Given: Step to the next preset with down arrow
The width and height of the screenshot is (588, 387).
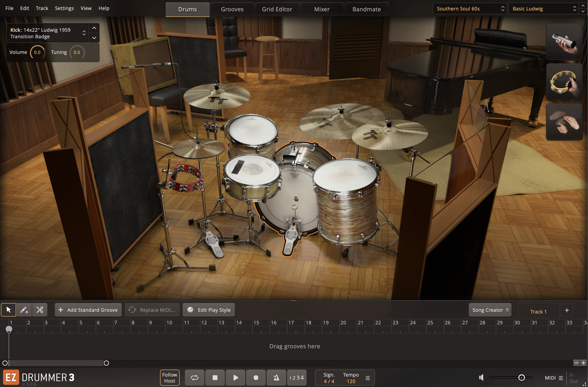Looking at the screenshot, I should click(x=583, y=11).
